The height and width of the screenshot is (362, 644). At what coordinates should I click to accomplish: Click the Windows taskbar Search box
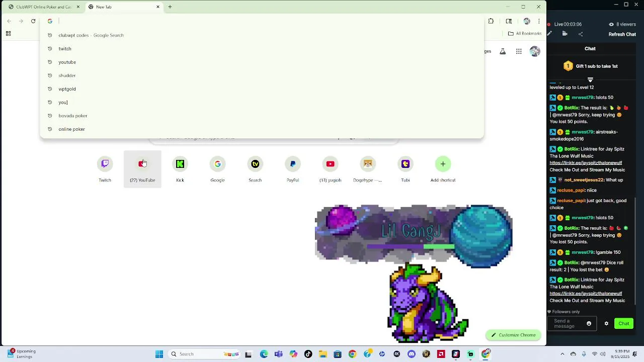(x=203, y=354)
